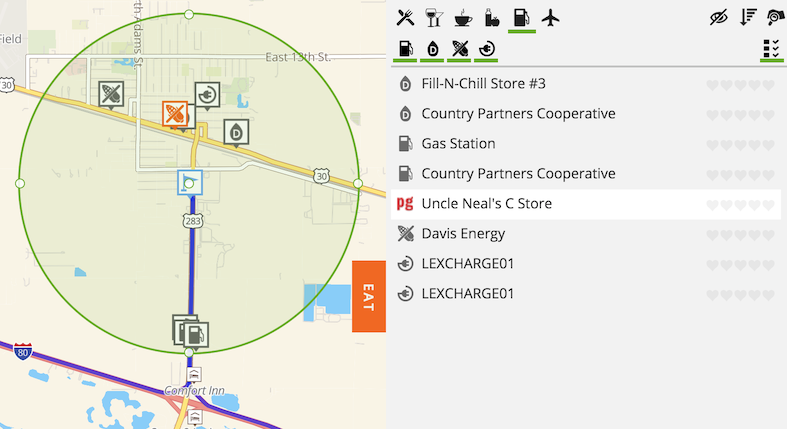Toggle the EV charging plug filter
787x429 pixels.
click(487, 48)
